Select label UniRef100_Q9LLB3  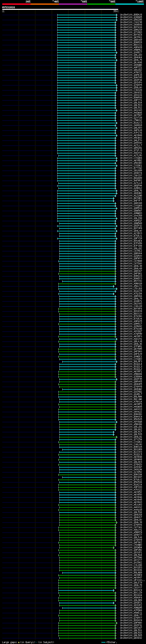pyautogui.click(x=131, y=55)
